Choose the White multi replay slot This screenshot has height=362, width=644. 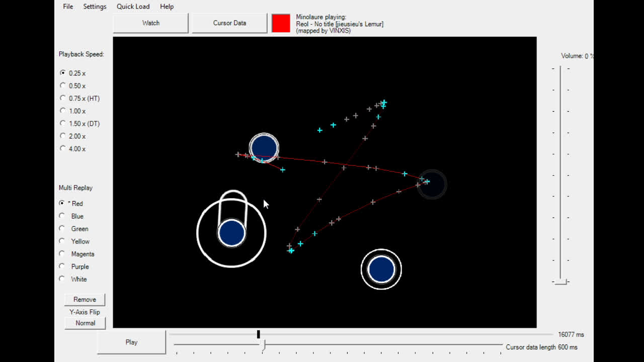pyautogui.click(x=62, y=279)
